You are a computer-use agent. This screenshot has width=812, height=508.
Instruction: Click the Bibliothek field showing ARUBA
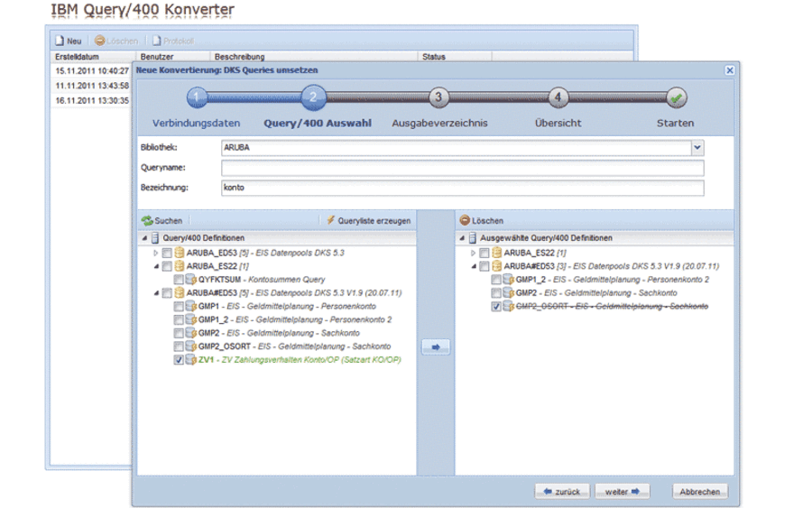457,148
